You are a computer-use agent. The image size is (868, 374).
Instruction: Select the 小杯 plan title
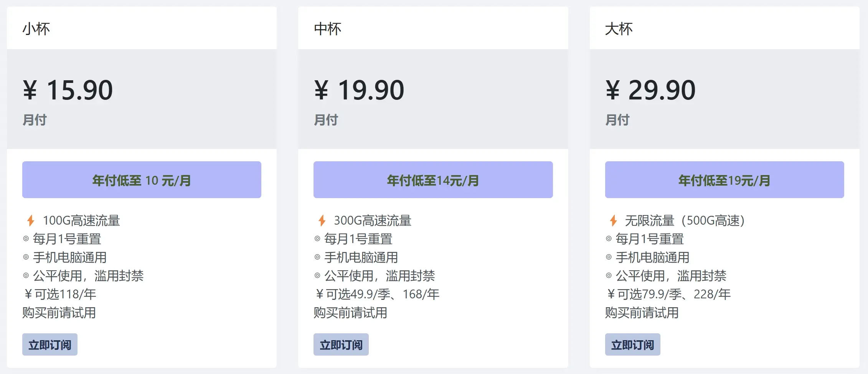pyautogui.click(x=36, y=29)
